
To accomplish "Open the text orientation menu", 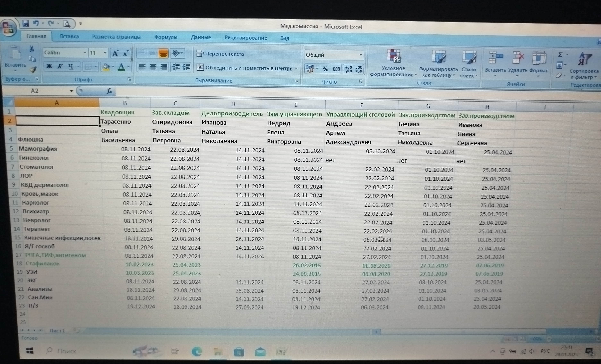I will (177, 53).
